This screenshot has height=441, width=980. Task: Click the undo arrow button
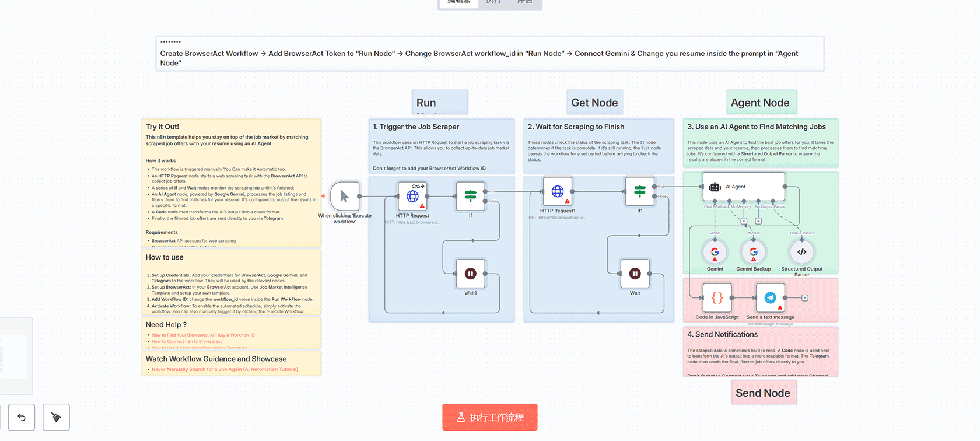coord(22,417)
